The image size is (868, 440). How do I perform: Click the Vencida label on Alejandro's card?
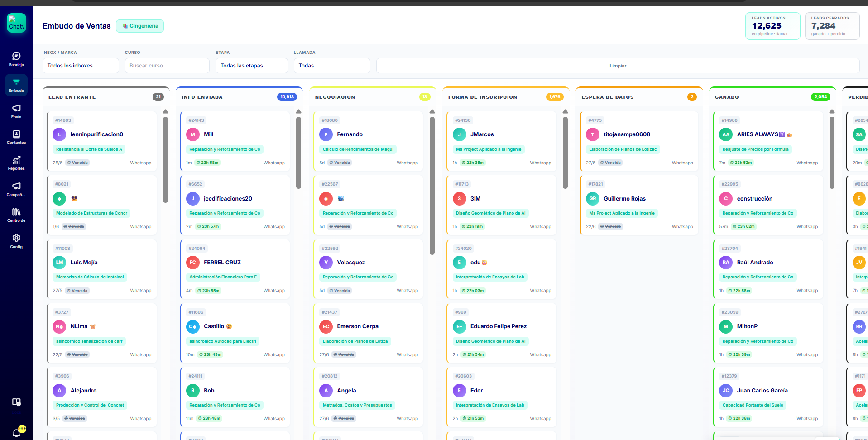tap(75, 419)
